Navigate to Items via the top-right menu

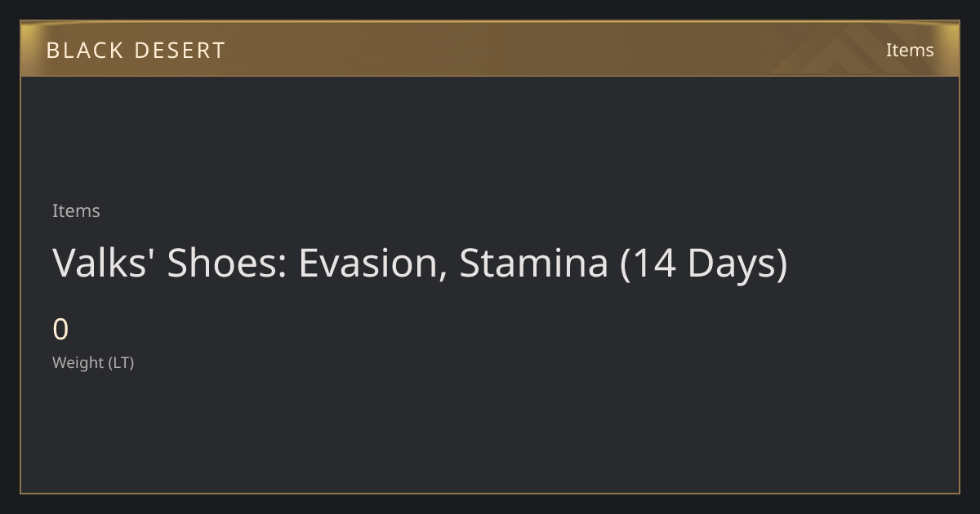(910, 50)
